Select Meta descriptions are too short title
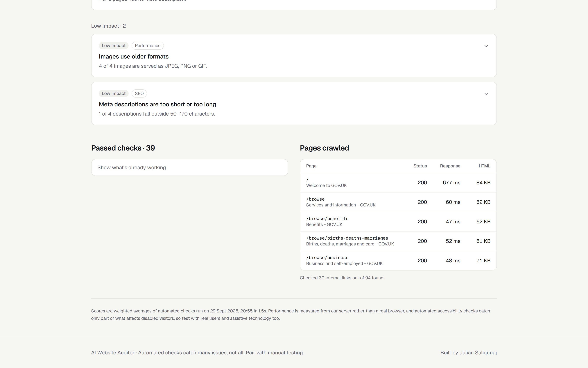The width and height of the screenshot is (588, 368). point(157,104)
